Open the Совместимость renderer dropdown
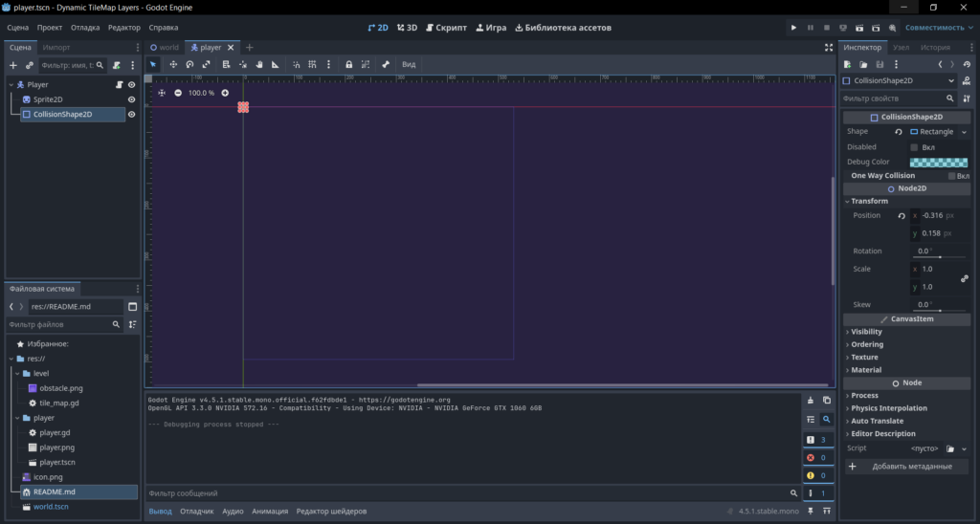The height and width of the screenshot is (524, 980). (x=940, y=28)
